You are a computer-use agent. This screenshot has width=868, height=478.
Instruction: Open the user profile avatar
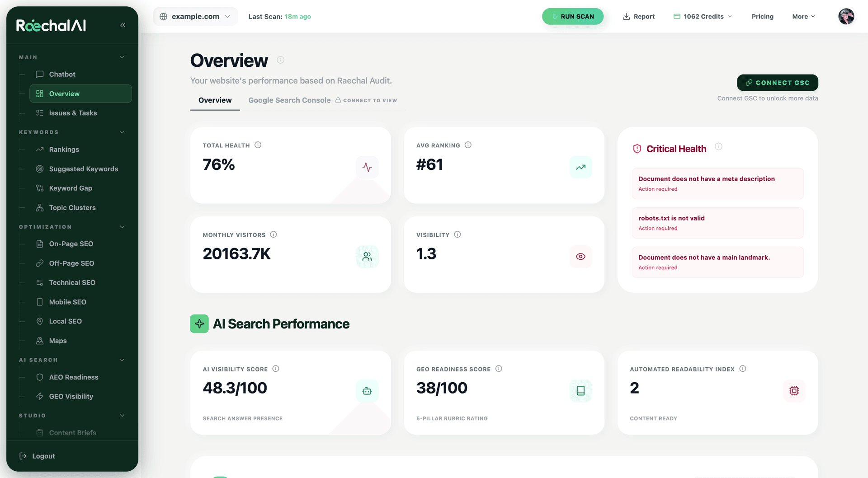pyautogui.click(x=846, y=16)
